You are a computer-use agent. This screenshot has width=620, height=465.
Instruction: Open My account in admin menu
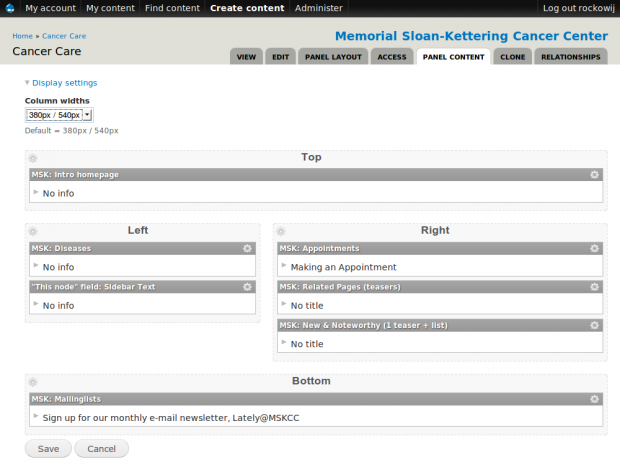coord(51,8)
